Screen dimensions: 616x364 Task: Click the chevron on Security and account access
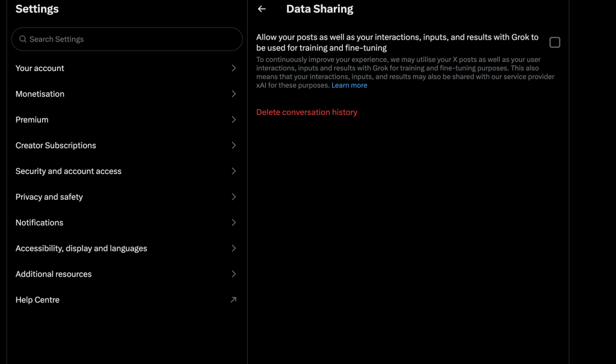(233, 171)
